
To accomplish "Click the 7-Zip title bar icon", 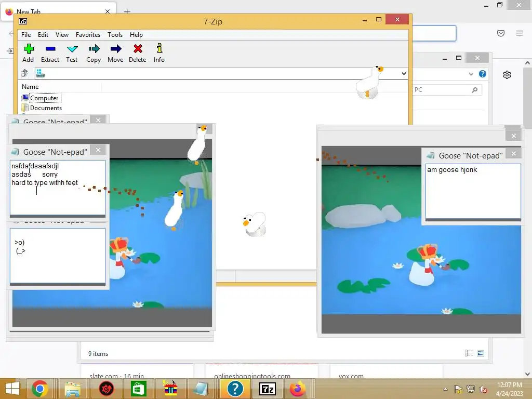I will [x=23, y=21].
